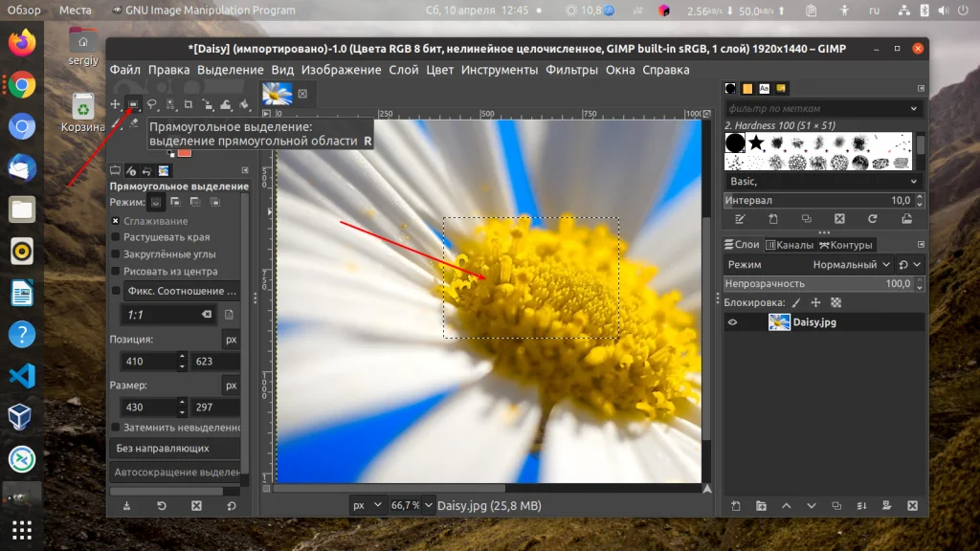Select the Bucket Fill tool
The height and width of the screenshot is (551, 980).
244,103
